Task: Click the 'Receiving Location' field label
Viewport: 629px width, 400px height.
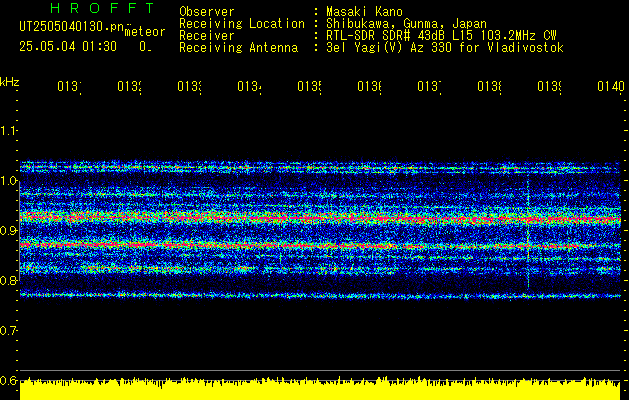Action: click(x=242, y=24)
